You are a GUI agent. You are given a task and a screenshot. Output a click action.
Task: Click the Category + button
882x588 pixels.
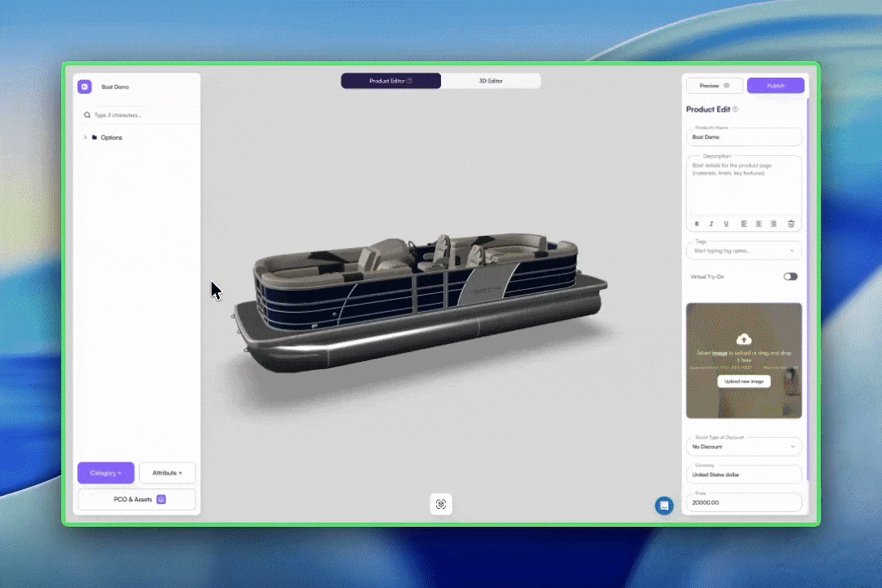pos(105,473)
